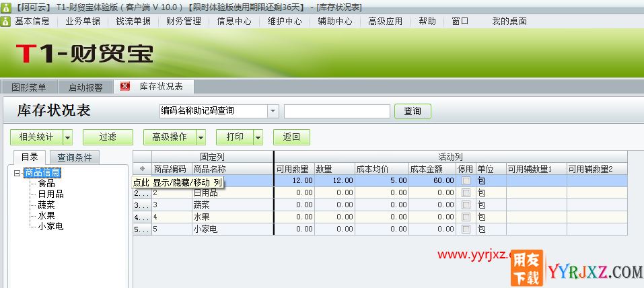Click the 返回 button

click(291, 137)
